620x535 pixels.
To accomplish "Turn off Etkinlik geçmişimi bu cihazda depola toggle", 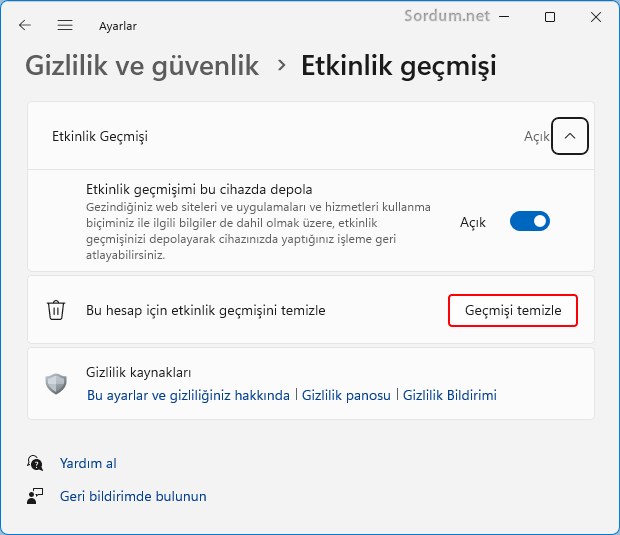I will coord(529,221).
